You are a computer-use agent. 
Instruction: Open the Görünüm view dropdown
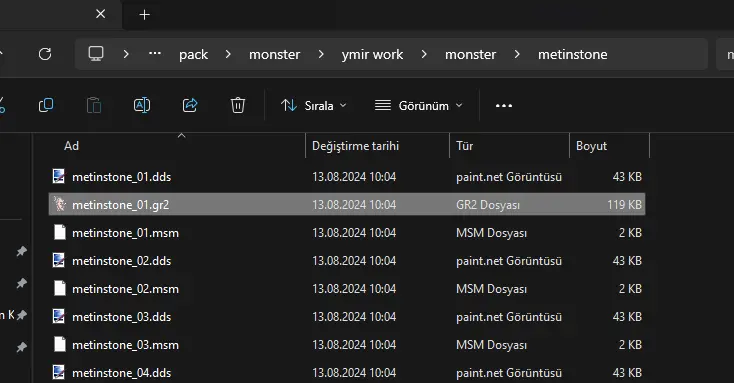(418, 106)
